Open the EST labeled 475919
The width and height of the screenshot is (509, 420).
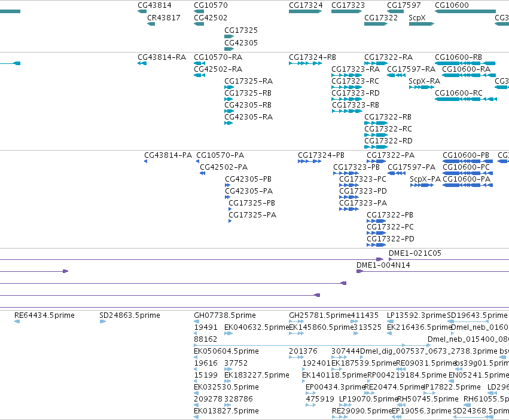point(320,399)
